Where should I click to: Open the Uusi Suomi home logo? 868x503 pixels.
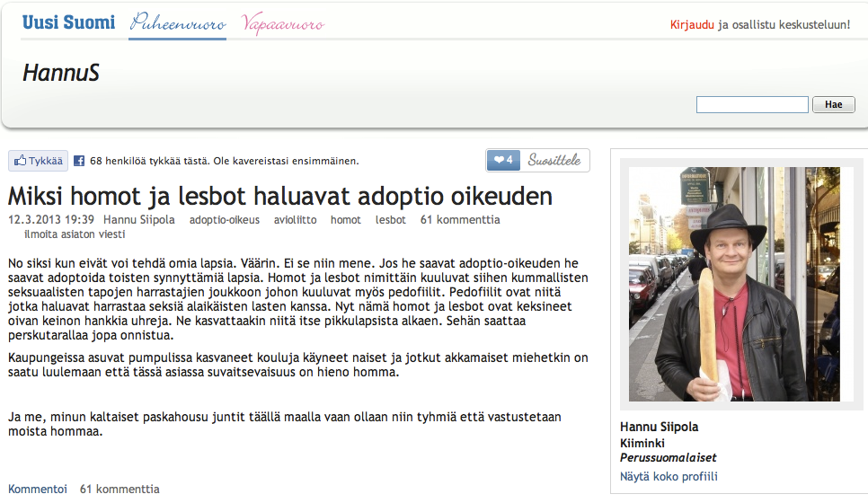(x=68, y=22)
